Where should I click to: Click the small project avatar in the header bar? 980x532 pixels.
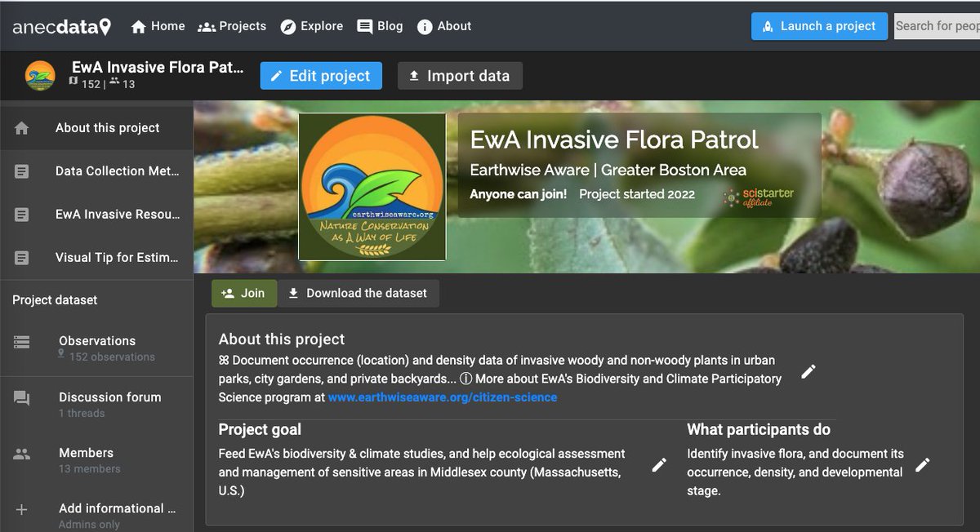(x=40, y=75)
